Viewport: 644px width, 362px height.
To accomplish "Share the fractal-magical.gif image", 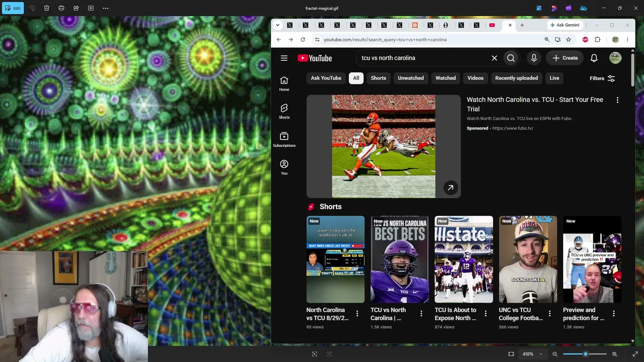I will tap(76, 8).
